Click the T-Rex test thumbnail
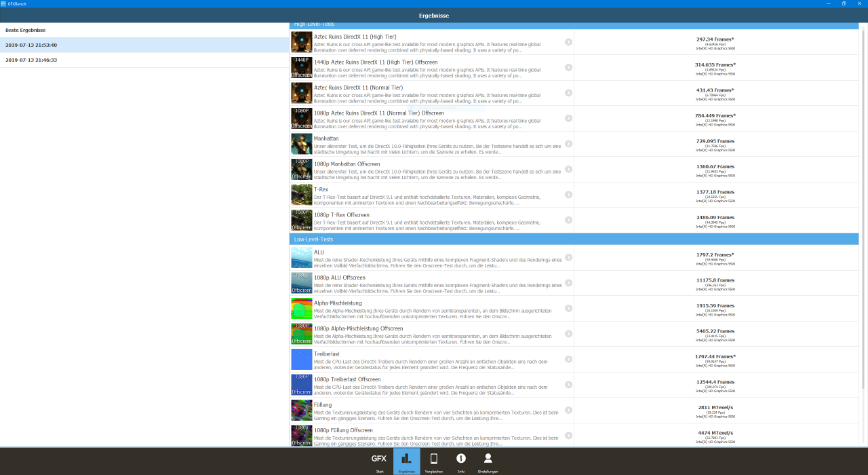The image size is (868, 475). point(302,195)
